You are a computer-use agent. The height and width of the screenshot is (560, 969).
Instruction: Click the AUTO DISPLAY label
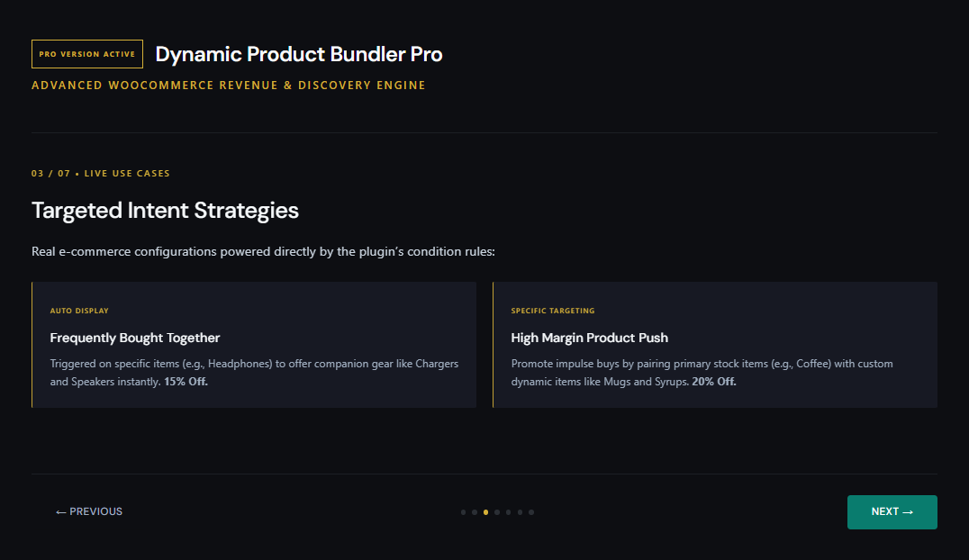79,311
